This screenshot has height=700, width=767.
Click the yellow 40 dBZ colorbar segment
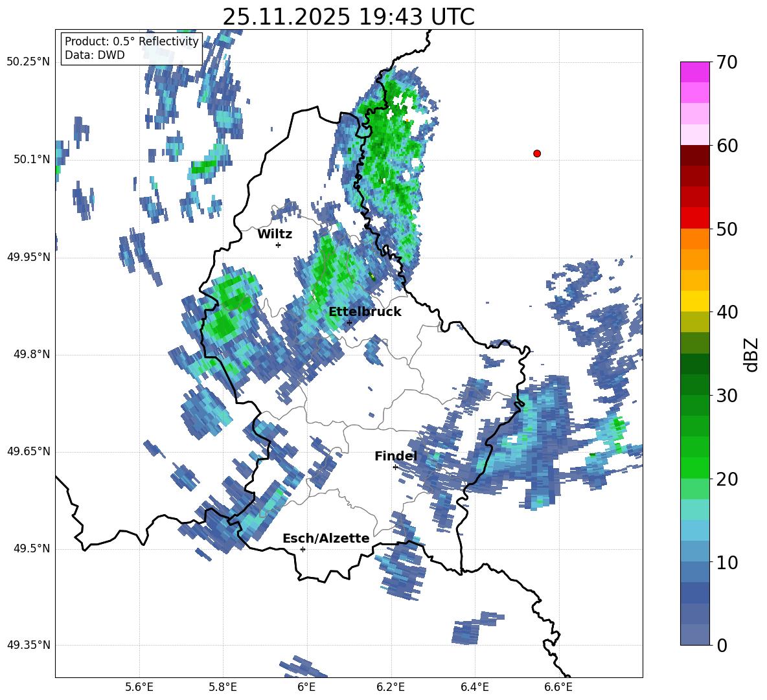pyautogui.click(x=694, y=301)
